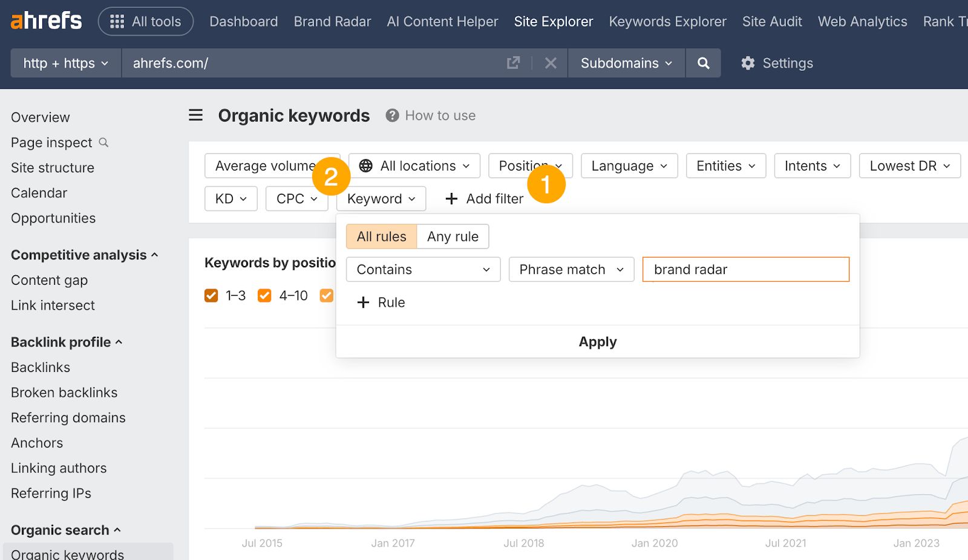Uncheck the 1–3 positions checkbox
Screen dimensions: 968x560
tap(211, 296)
